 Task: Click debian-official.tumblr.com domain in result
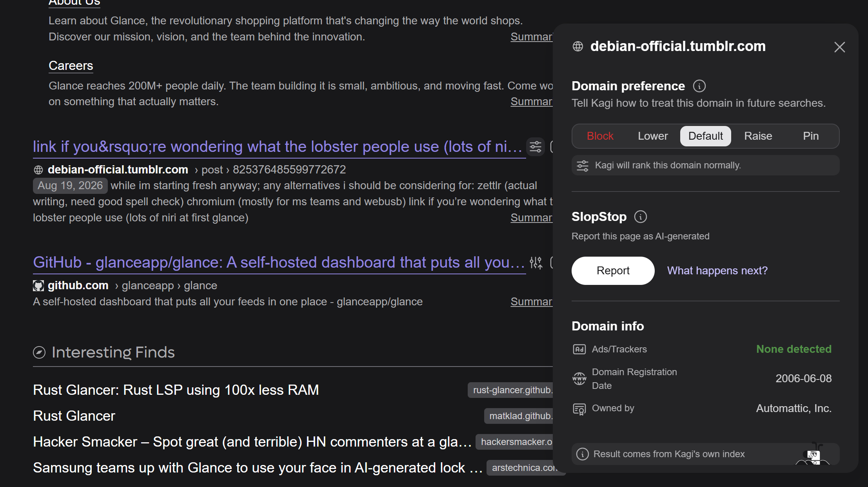pyautogui.click(x=118, y=170)
